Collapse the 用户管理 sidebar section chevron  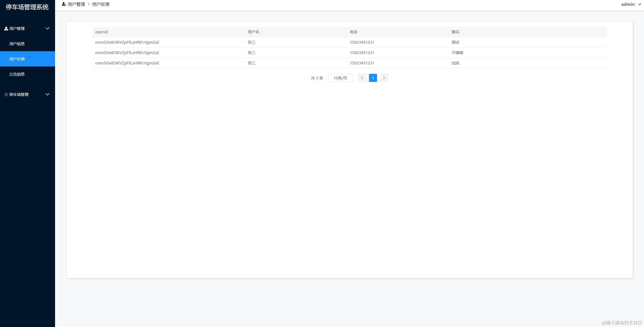(x=47, y=28)
